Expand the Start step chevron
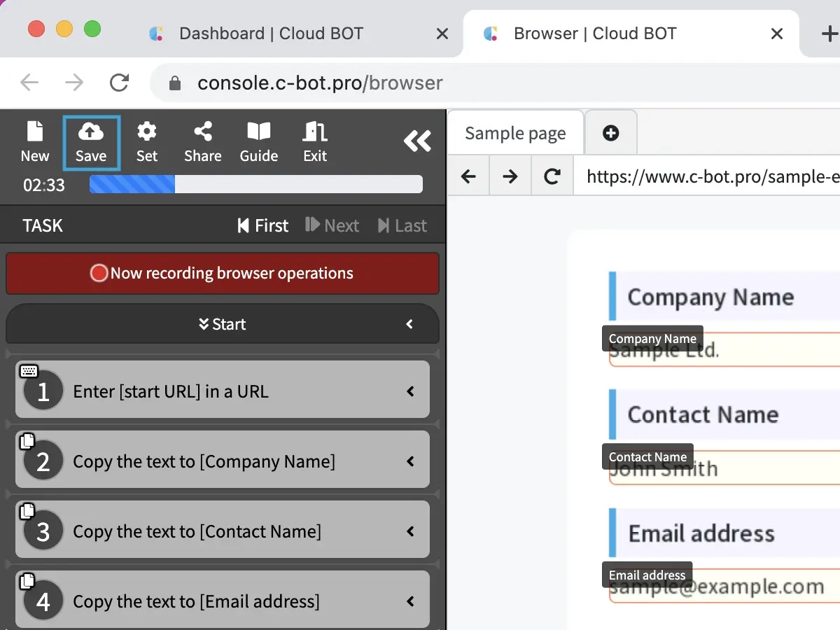This screenshot has height=630, width=840. click(409, 324)
